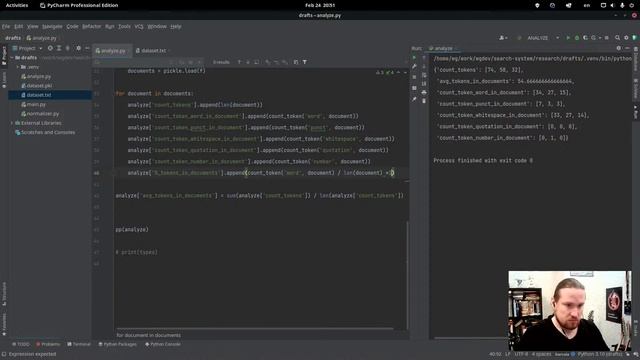Open the TODO tool window
Viewport: 640px width, 360px height.
[x=20, y=344]
